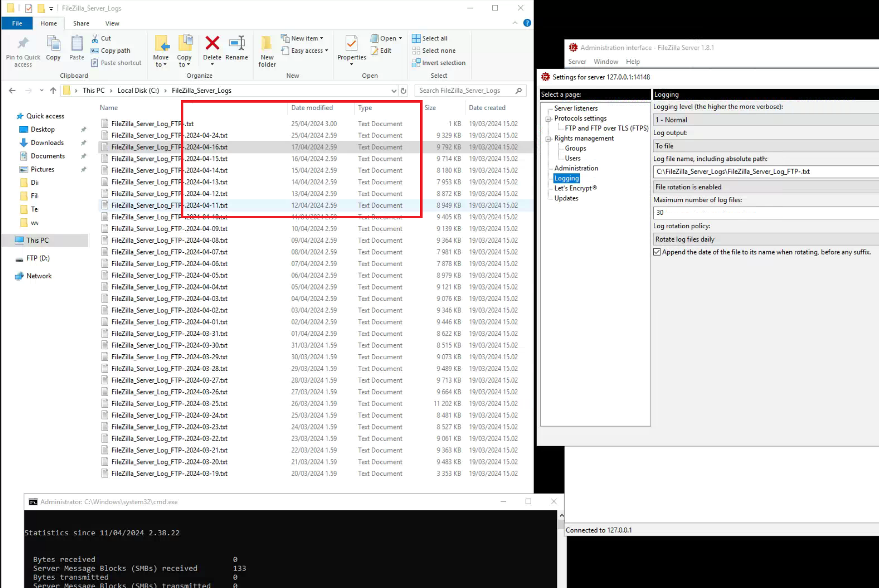Click Pin to Quick access icon
Viewport: 879px width, 588px height.
(x=23, y=44)
